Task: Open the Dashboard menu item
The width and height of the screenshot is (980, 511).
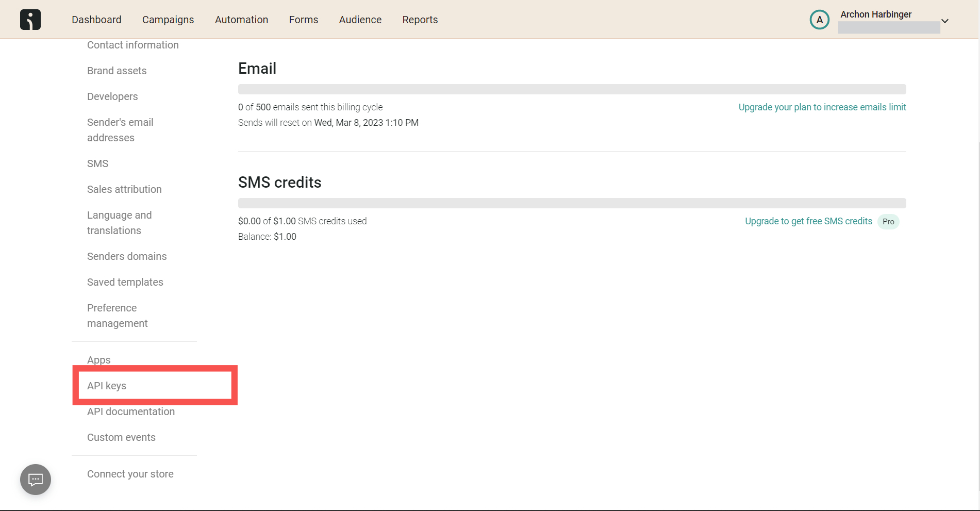Action: pyautogui.click(x=96, y=20)
